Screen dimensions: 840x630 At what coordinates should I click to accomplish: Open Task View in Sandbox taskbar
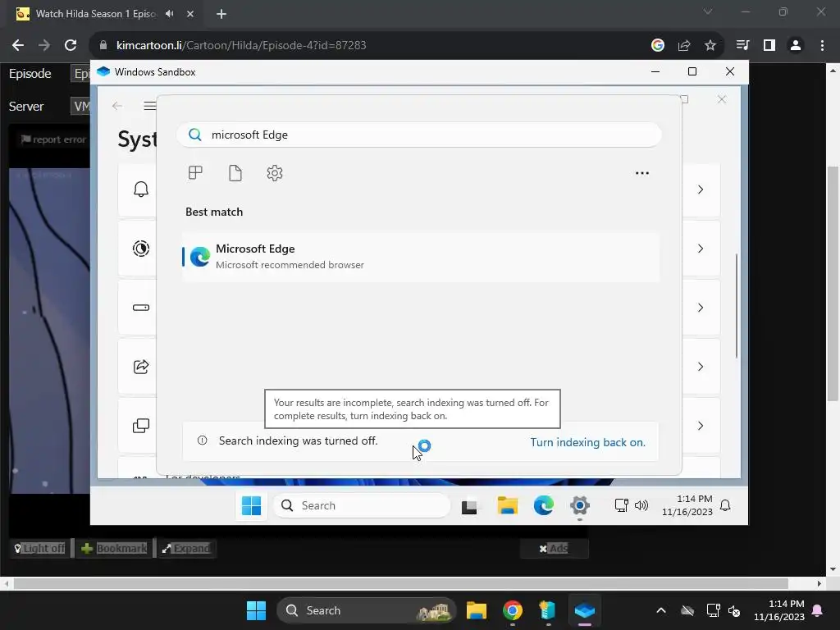[470, 505]
